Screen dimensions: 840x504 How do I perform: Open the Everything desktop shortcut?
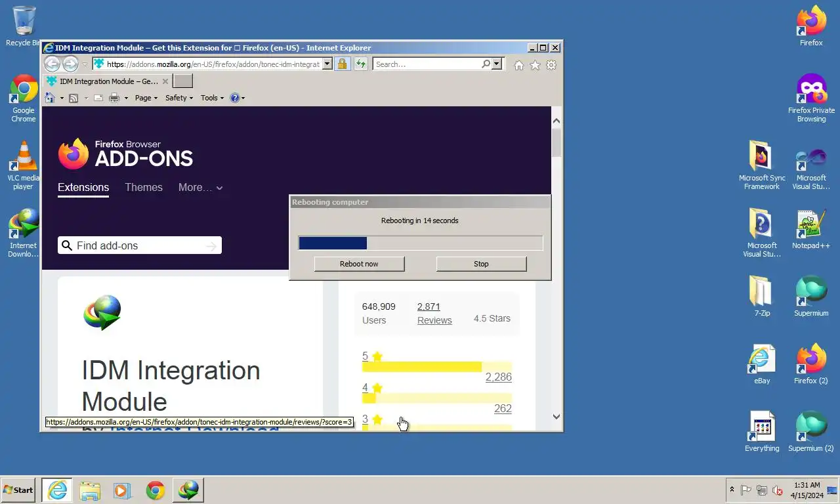coord(762,432)
